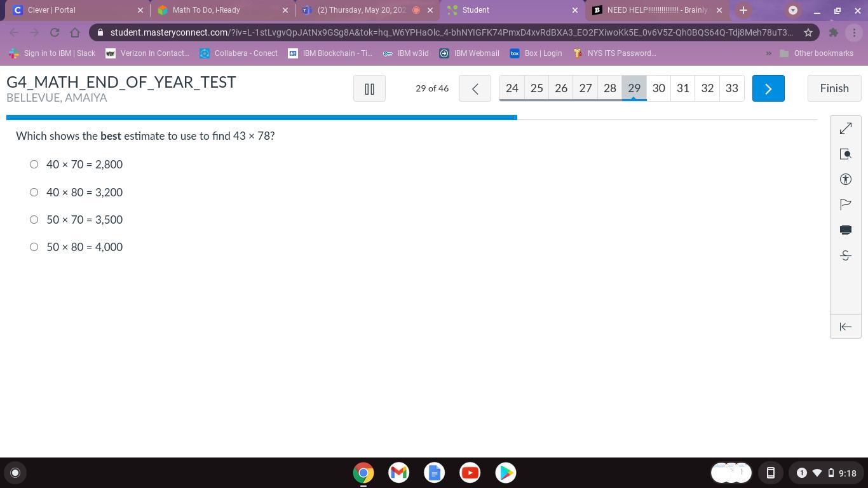Open the IBM Blockchain bookmark
868x488 pixels.
tap(330, 53)
